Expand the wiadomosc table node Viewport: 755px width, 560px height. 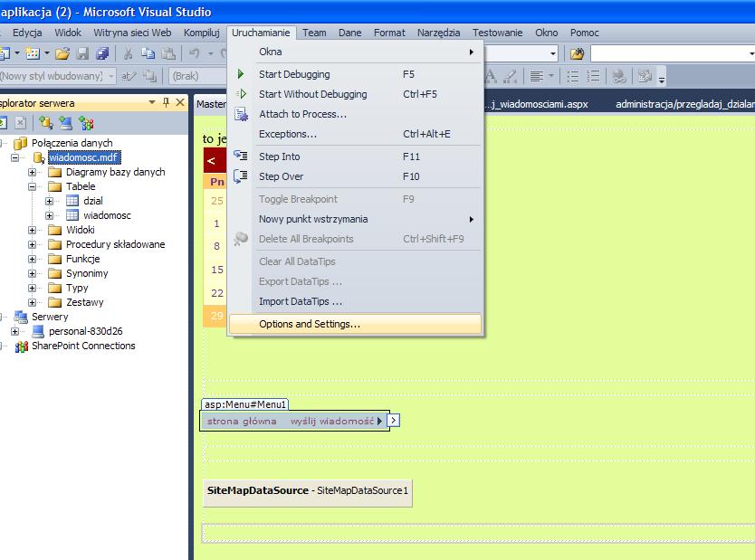click(49, 215)
